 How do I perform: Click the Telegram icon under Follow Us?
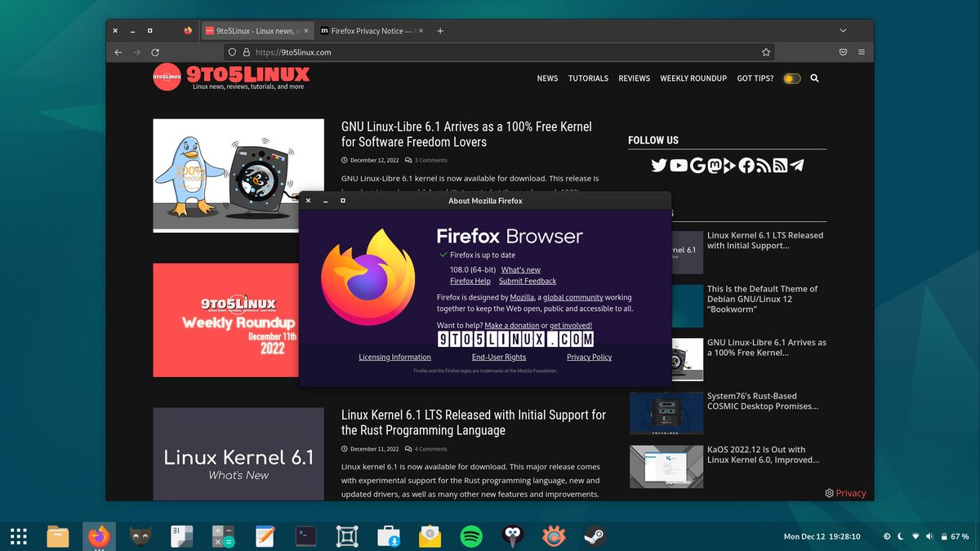click(x=796, y=165)
